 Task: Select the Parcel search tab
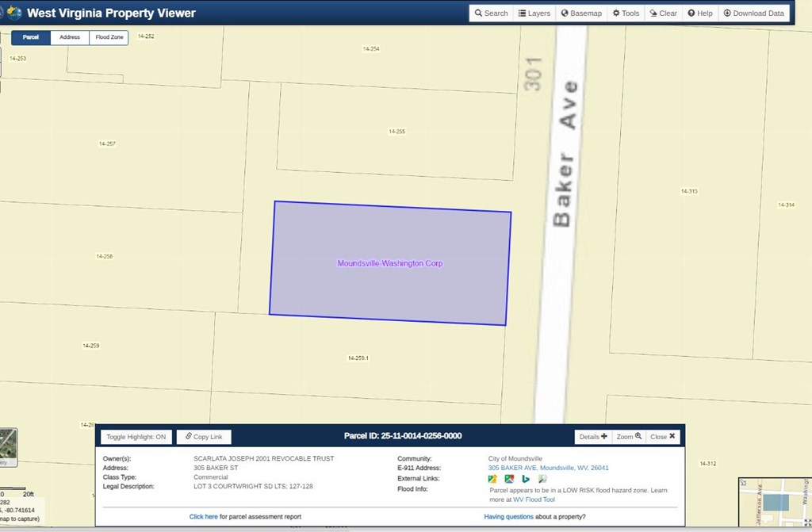pos(31,37)
